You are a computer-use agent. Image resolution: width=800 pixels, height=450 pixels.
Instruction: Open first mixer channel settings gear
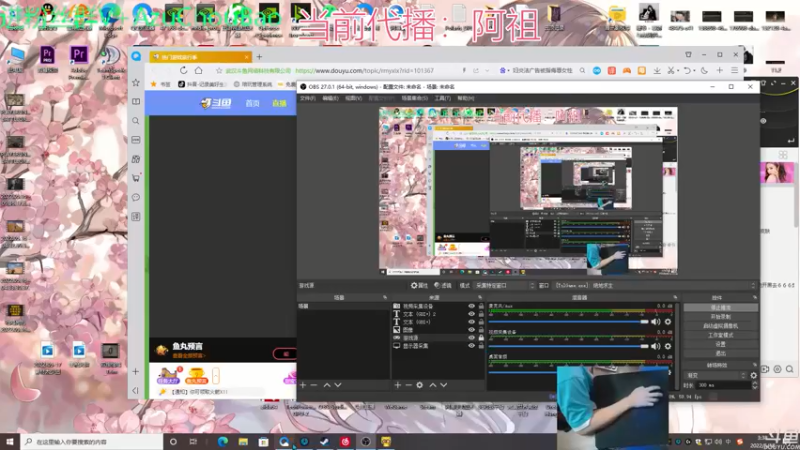coord(668,322)
